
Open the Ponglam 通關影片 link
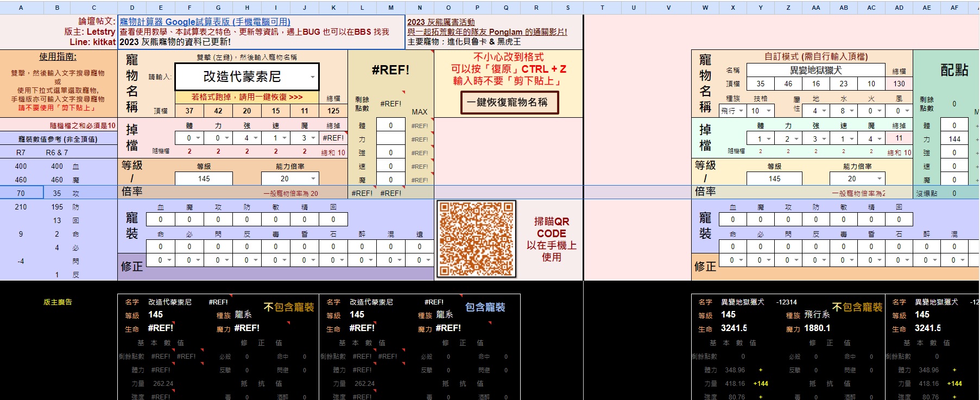[x=487, y=32]
